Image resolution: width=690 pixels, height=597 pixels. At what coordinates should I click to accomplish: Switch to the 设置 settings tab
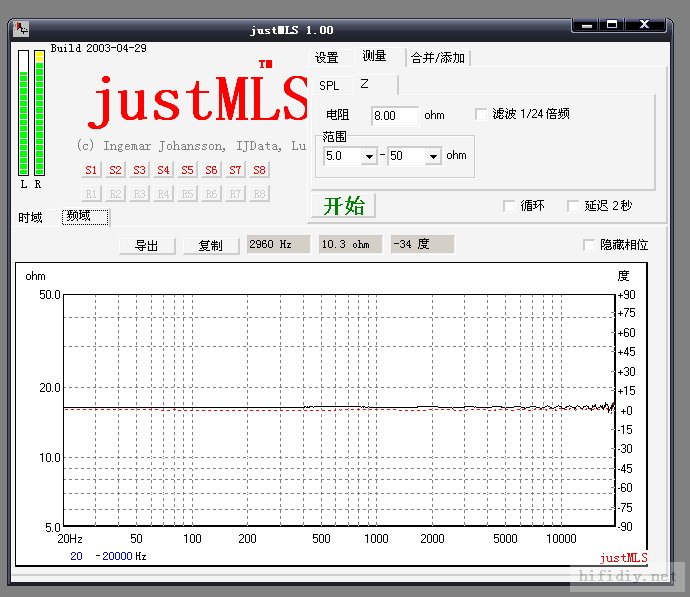click(x=327, y=58)
